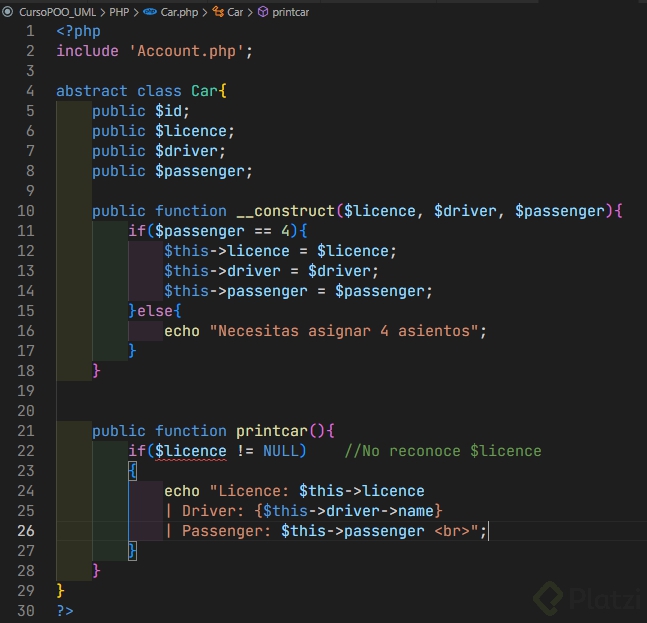The width and height of the screenshot is (647, 623).
Task: Expand chevron after Car class breadcrumb
Action: (250, 13)
